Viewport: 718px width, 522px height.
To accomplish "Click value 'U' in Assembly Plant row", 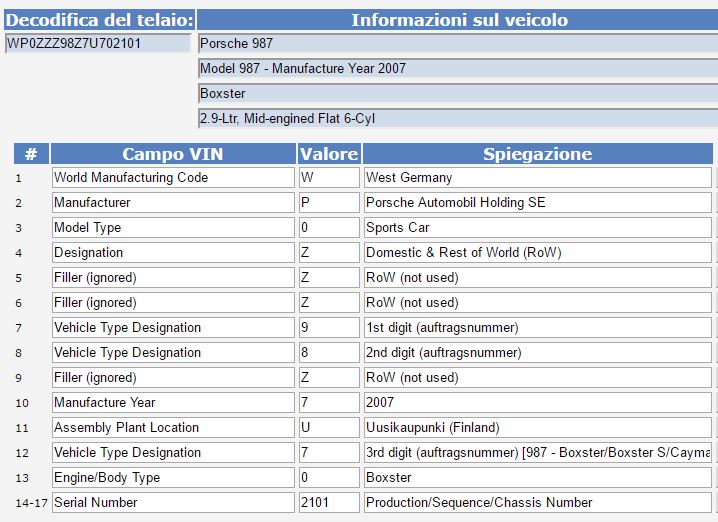I will [x=329, y=428].
